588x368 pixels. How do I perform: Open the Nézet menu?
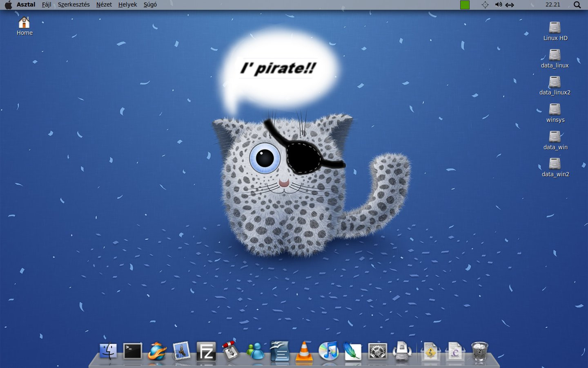click(x=104, y=5)
